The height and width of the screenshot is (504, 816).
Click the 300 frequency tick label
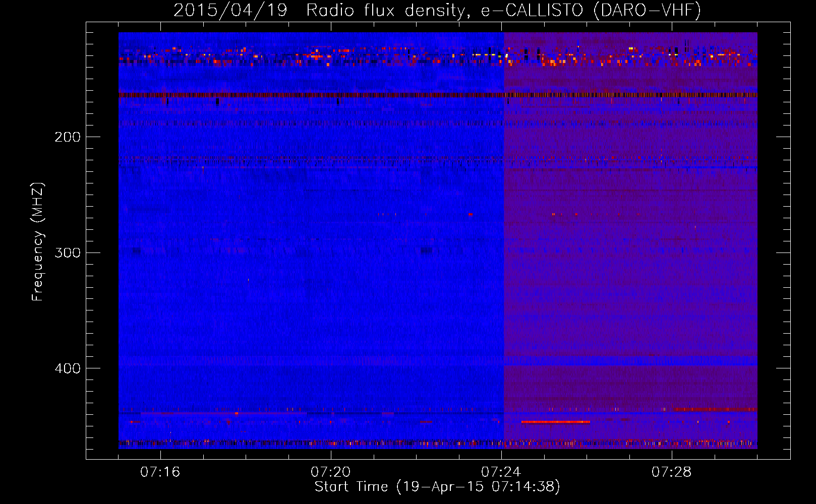pos(68,253)
